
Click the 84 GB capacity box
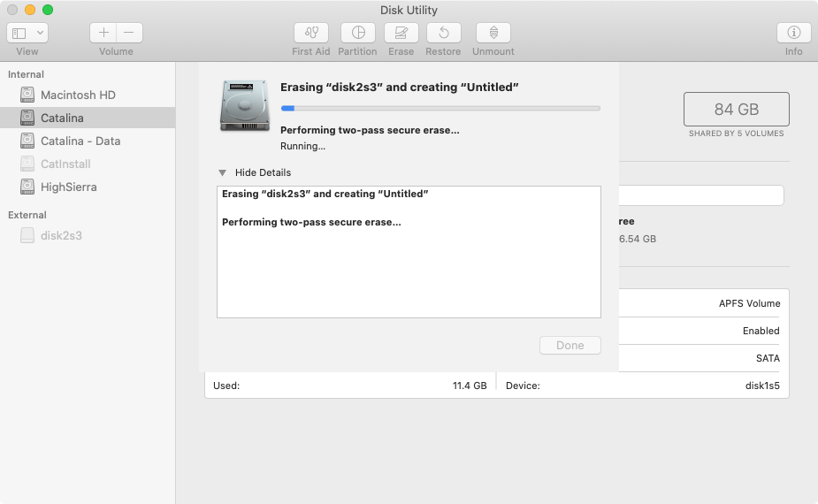pos(736,109)
